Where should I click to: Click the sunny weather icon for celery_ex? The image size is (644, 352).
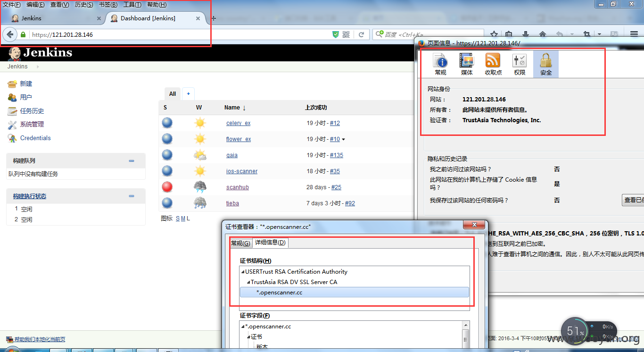pos(200,123)
